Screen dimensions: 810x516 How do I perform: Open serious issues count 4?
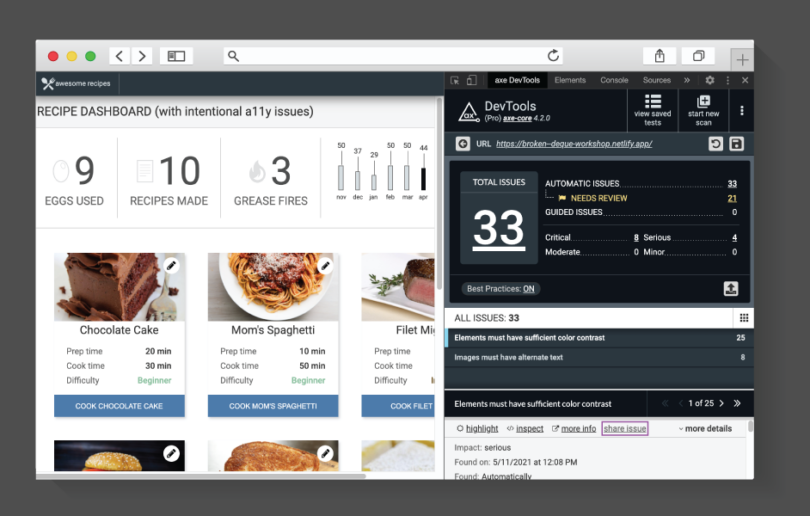[x=734, y=238]
